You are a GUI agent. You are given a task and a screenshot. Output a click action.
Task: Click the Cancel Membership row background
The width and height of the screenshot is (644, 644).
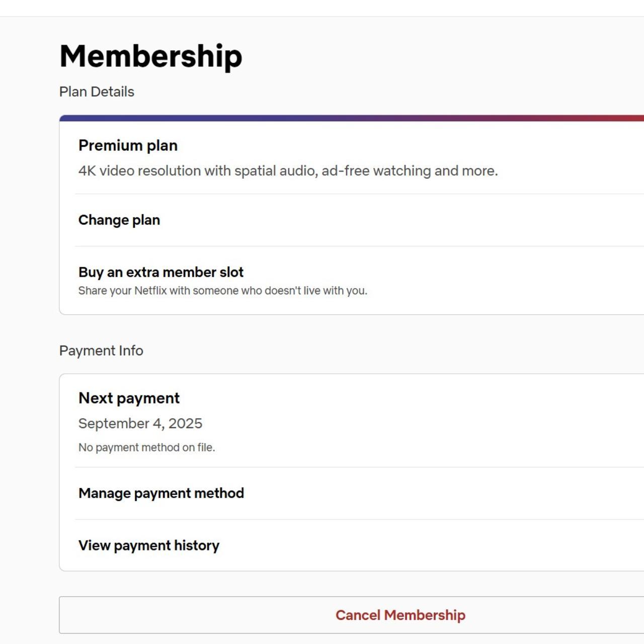[x=201, y=614]
